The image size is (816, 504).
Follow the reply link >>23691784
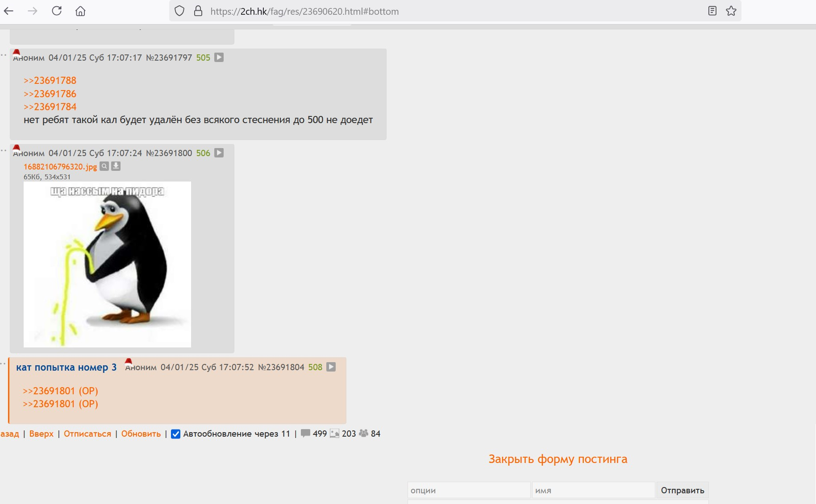pyautogui.click(x=50, y=107)
